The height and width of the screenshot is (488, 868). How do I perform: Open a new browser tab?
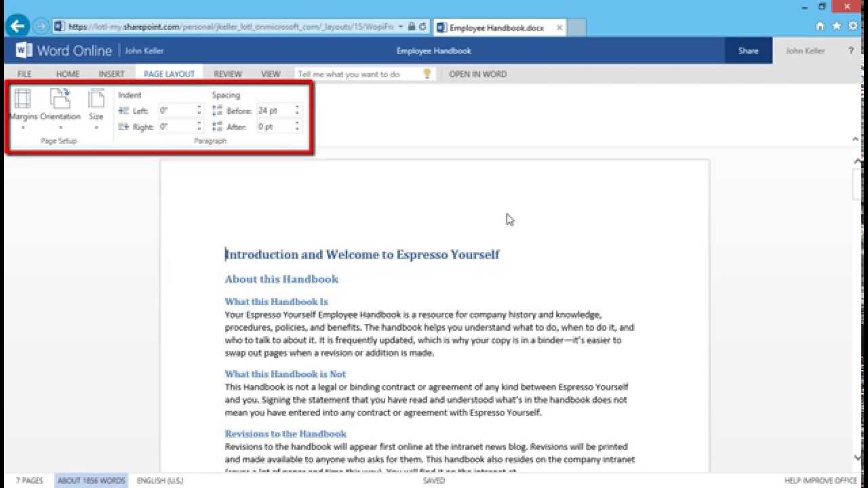576,28
